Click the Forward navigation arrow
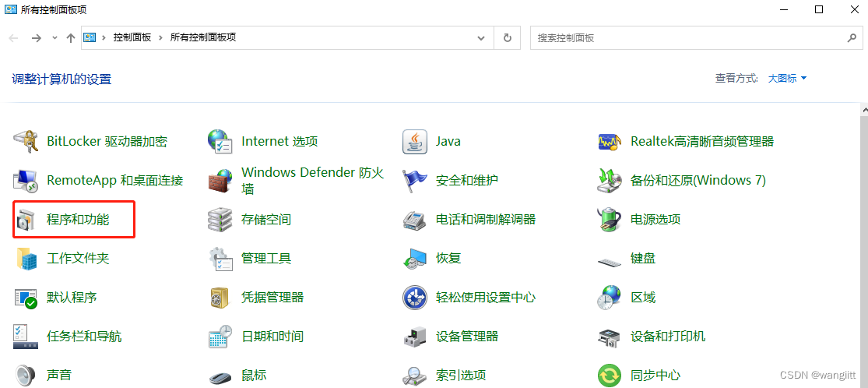 click(37, 37)
